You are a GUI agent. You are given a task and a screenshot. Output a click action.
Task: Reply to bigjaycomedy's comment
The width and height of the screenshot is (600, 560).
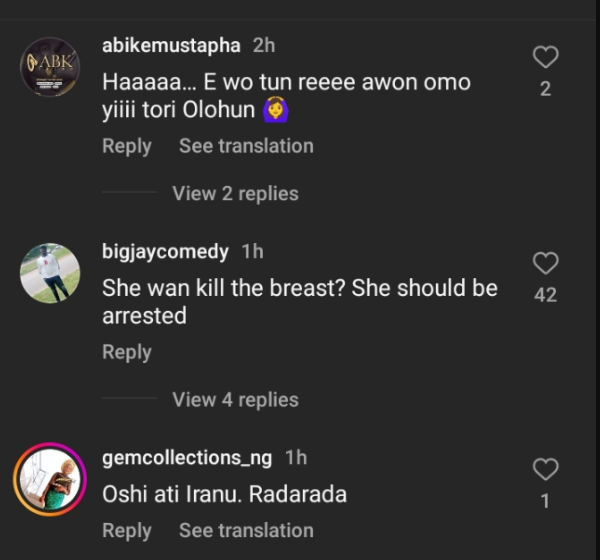point(127,352)
